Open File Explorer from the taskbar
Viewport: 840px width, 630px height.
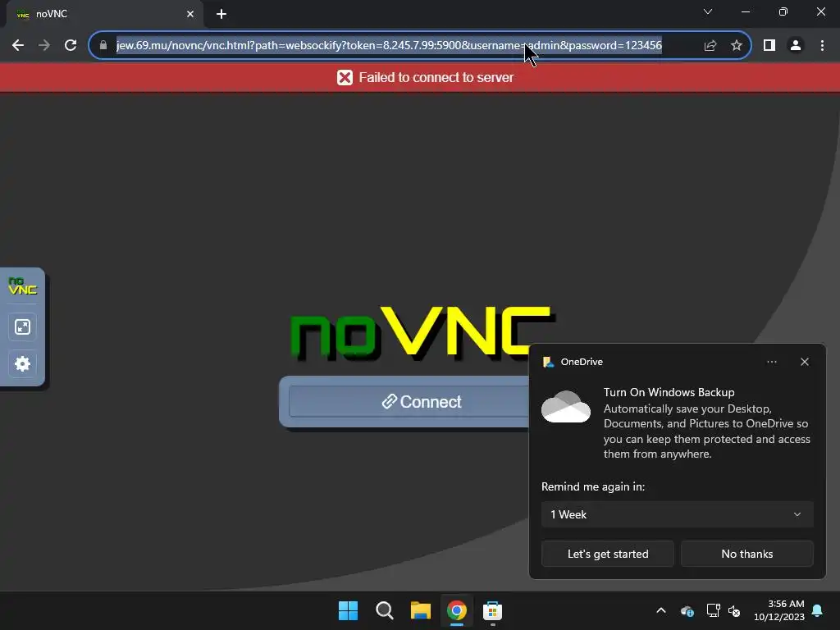pos(421,610)
